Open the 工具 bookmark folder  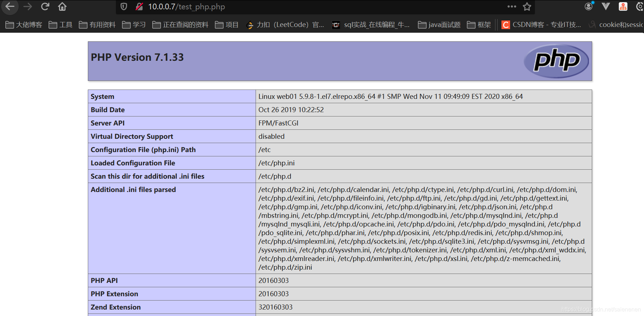point(60,24)
